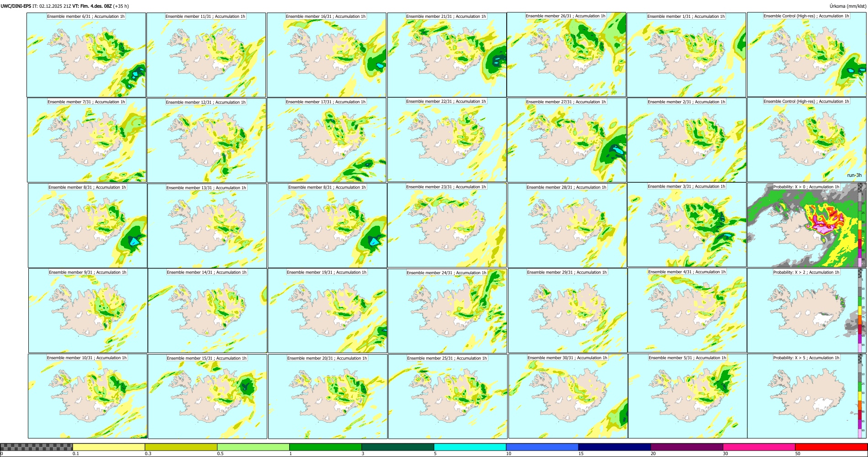Select the Ensemble member 15/31 map panel
This screenshot has height=457, width=868.
(207, 396)
